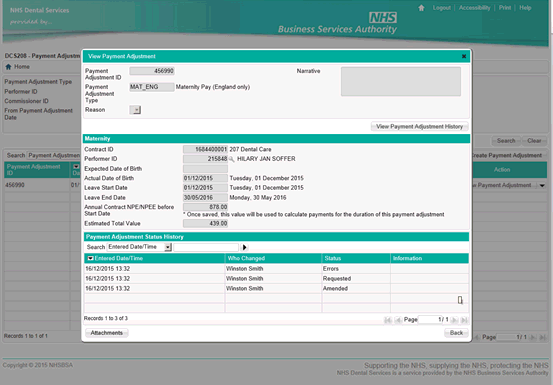This screenshot has width=553, height=385.
Task: Click Create Payment Adjustment button behind dialog
Action: click(x=509, y=155)
